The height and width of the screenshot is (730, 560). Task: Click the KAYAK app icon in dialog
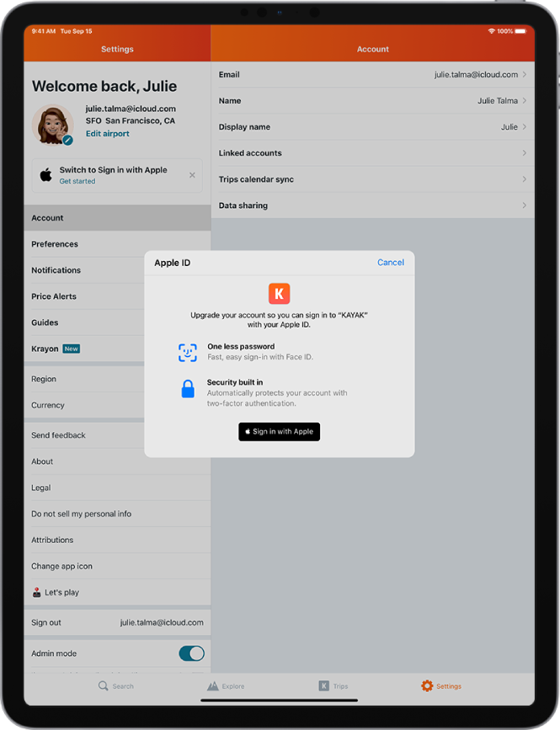coord(280,293)
